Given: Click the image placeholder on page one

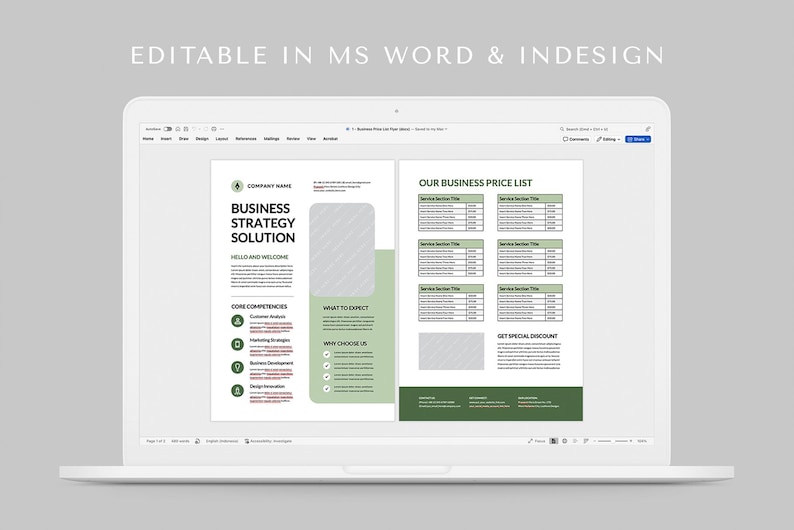Looking at the screenshot, I should coord(342,250).
